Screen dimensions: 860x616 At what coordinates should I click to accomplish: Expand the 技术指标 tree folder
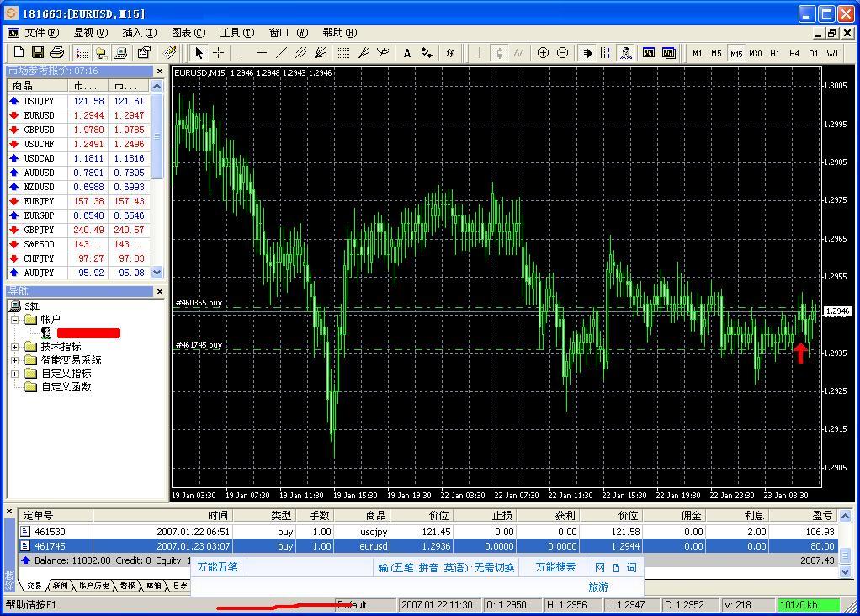point(15,347)
